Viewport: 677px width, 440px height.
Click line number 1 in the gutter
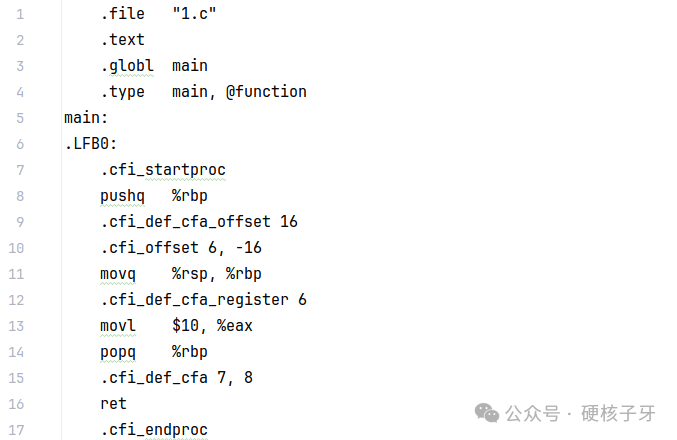[21, 14]
